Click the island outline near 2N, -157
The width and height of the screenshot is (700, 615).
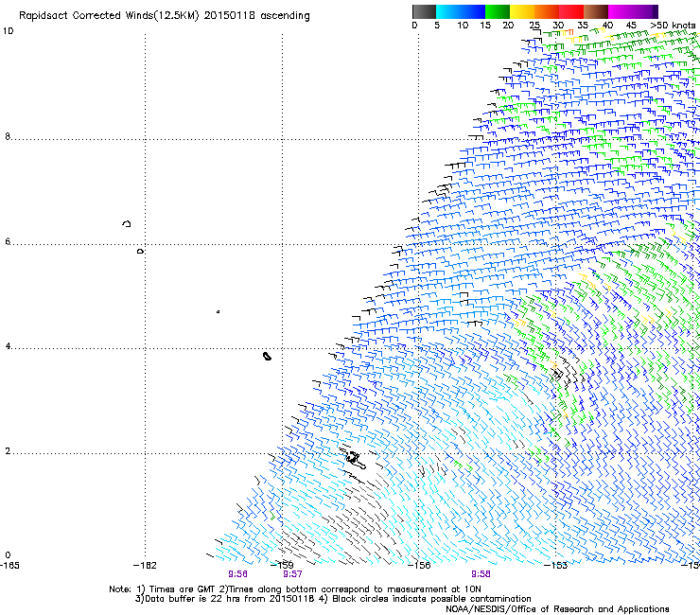click(356, 461)
